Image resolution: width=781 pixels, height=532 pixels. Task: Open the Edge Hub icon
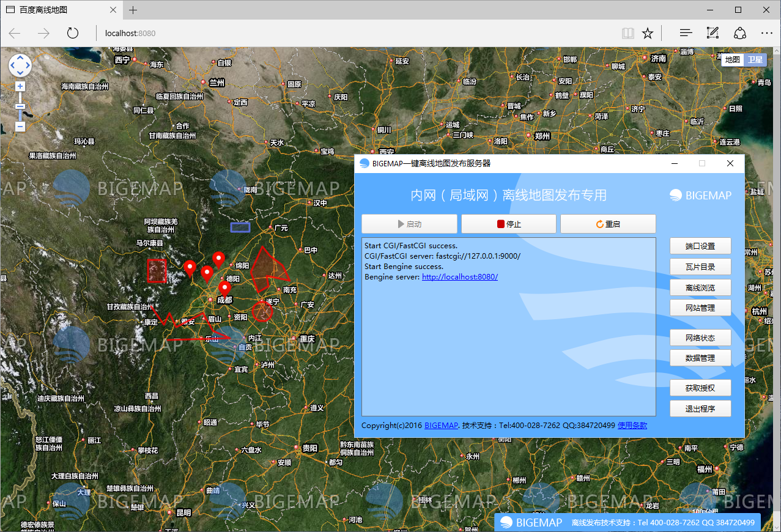click(x=686, y=33)
